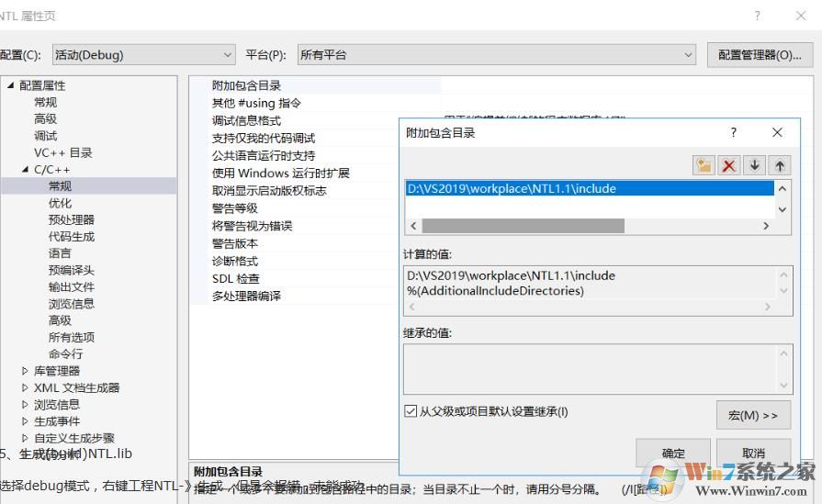Cancel with the 取消 button

753,453
